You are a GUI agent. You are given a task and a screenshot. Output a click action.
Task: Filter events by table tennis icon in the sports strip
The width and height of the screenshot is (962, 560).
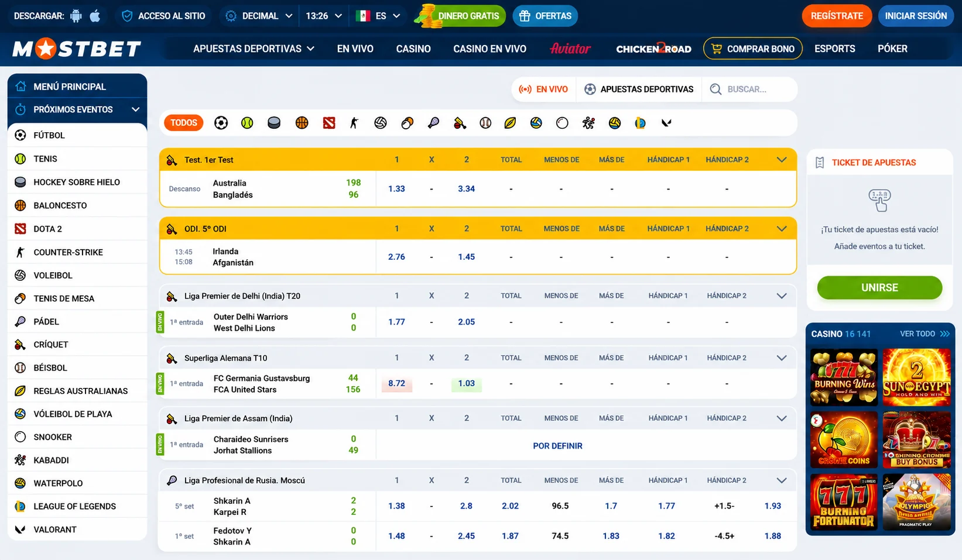[x=407, y=123]
